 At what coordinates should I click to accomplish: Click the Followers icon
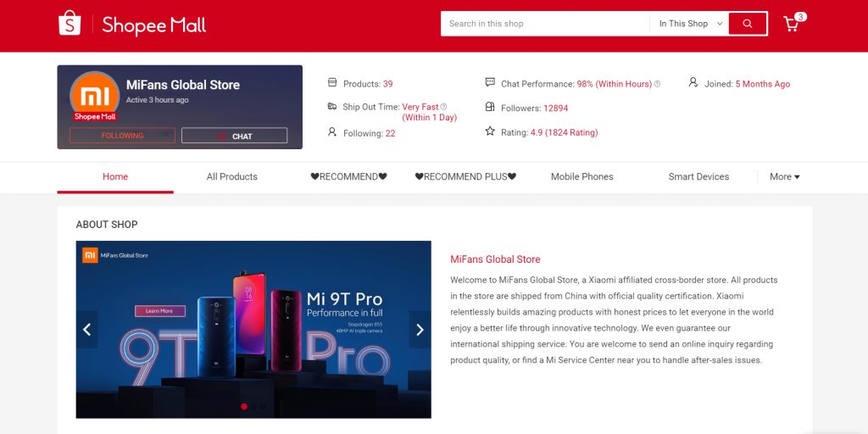click(x=490, y=106)
